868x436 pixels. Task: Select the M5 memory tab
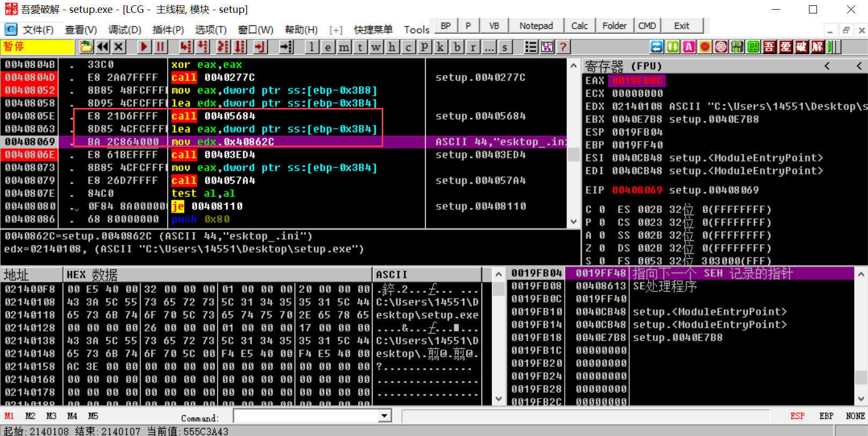93,416
